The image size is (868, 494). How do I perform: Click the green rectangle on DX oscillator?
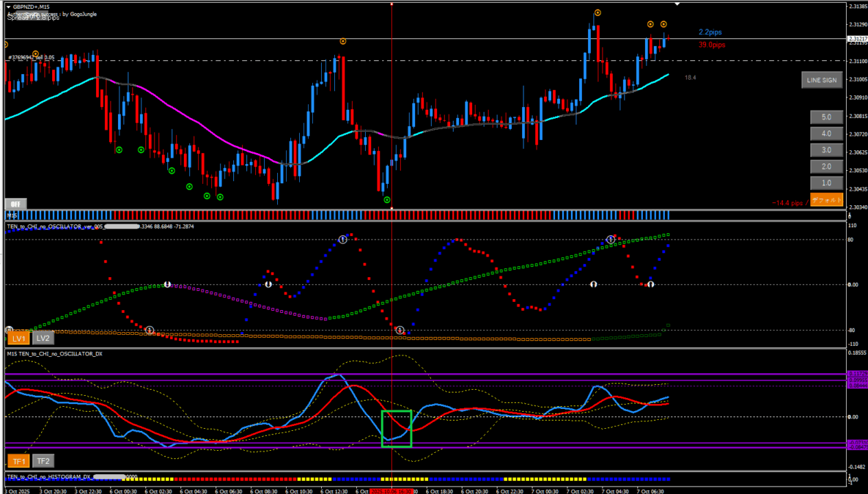397,428
